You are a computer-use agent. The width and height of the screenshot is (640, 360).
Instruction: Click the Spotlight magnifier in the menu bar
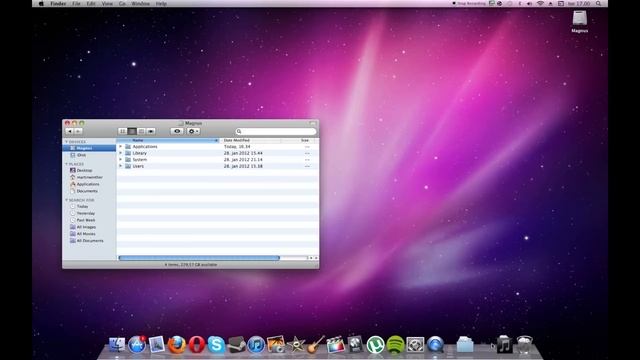pyautogui.click(x=598, y=4)
